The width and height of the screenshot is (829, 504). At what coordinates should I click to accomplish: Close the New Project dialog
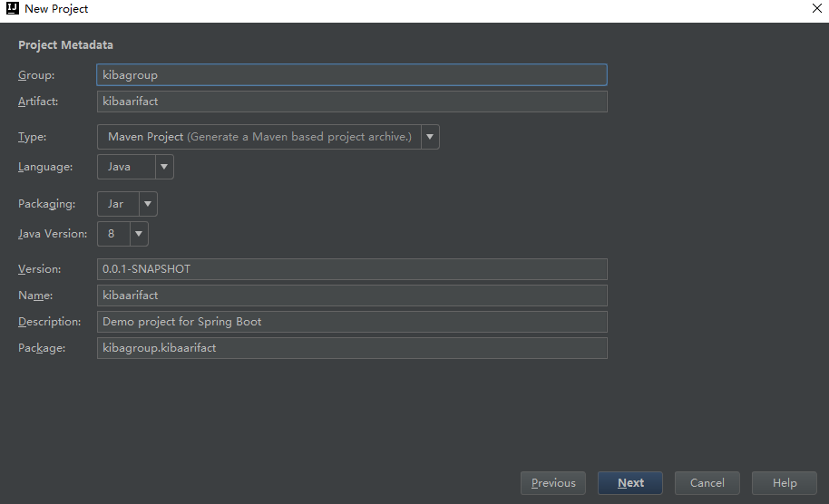pyautogui.click(x=816, y=8)
